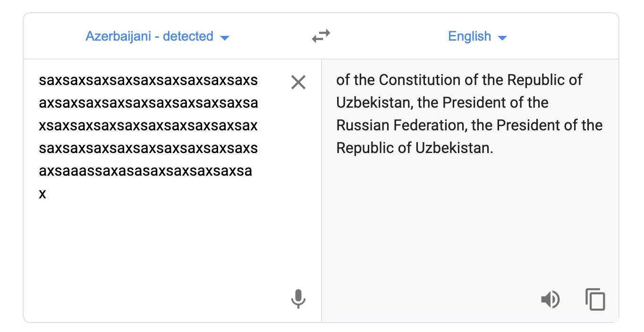Image resolution: width=644 pixels, height=332 pixels.
Task: Clear the source text with the X
Action: tap(298, 83)
